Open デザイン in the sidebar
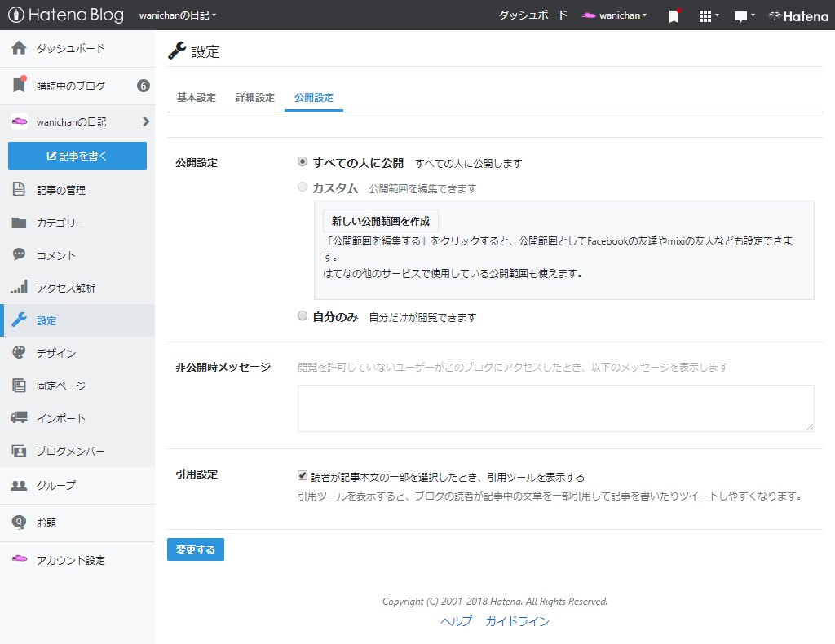Screen dimensions: 835x644 pos(77,353)
